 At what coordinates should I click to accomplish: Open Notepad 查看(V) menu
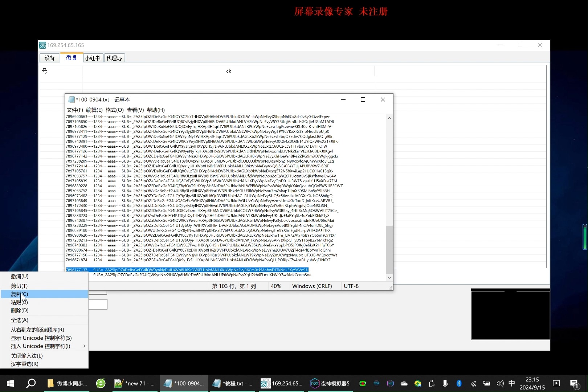pyautogui.click(x=135, y=110)
